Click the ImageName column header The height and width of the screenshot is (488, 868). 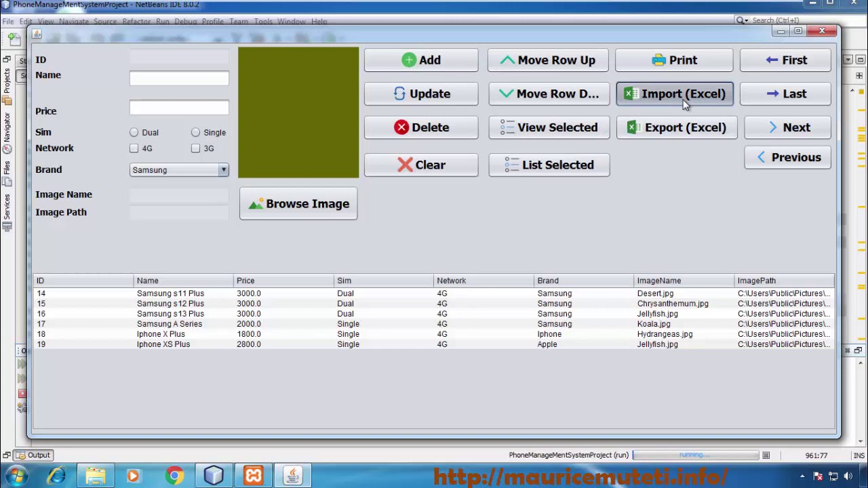coord(684,281)
